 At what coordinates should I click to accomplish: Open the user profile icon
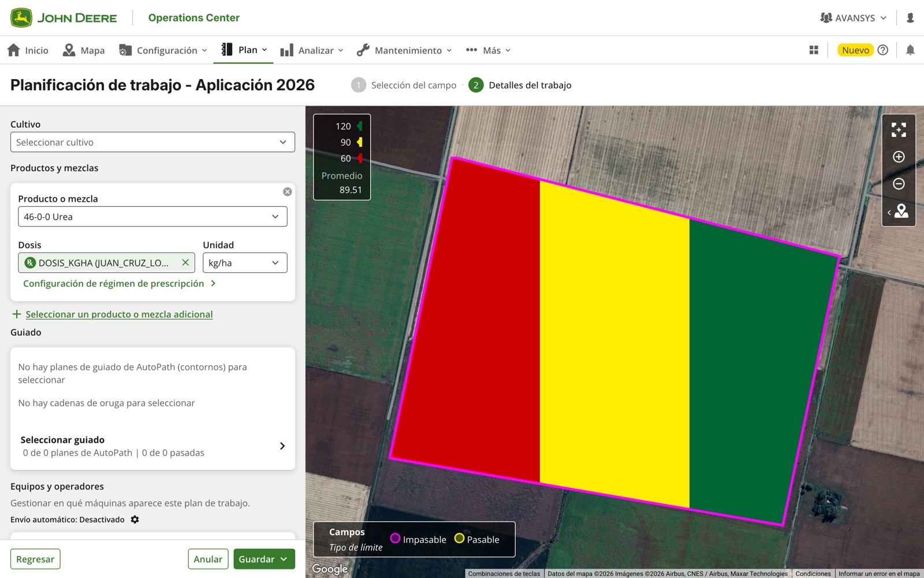coord(910,18)
